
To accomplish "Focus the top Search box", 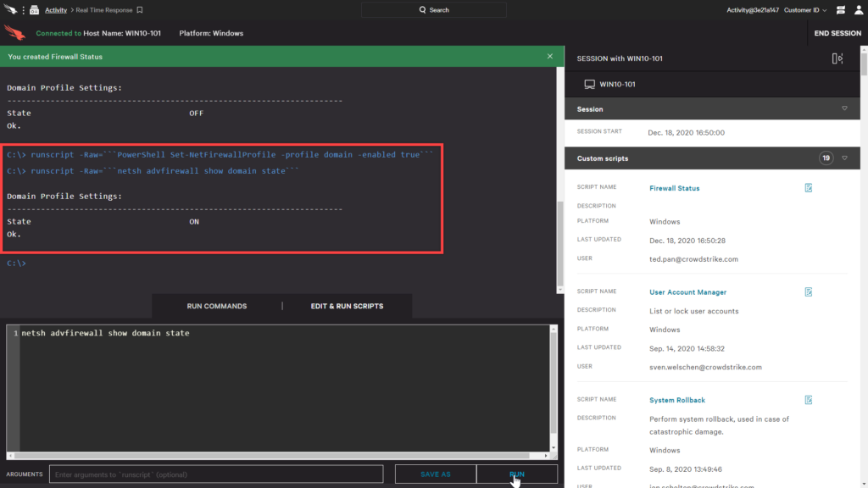I will 434,10.
